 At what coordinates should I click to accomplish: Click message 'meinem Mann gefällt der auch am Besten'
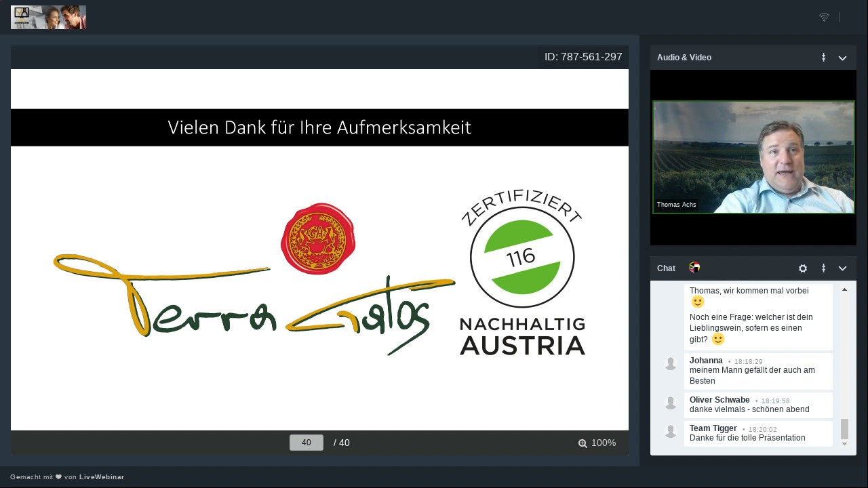click(752, 375)
